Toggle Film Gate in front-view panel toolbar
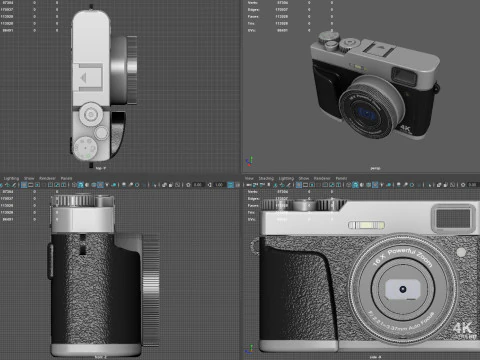The image size is (480, 360). 305,185
